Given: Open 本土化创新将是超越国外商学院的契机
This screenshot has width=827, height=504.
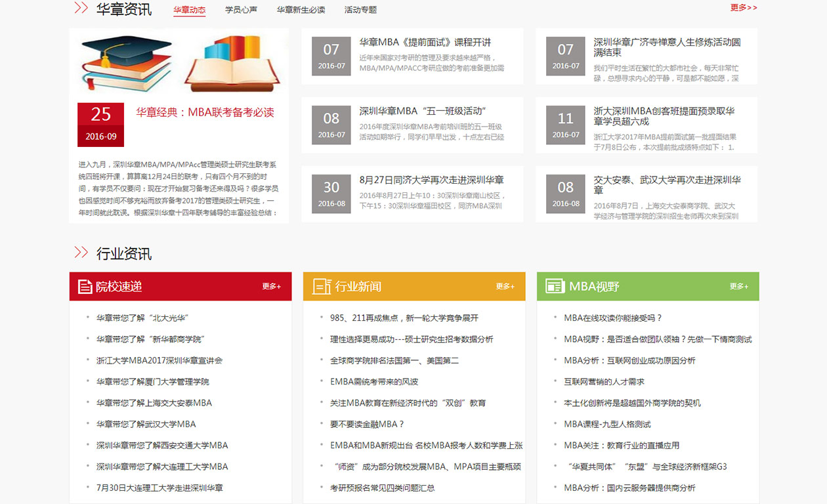Looking at the screenshot, I should click(x=632, y=403).
